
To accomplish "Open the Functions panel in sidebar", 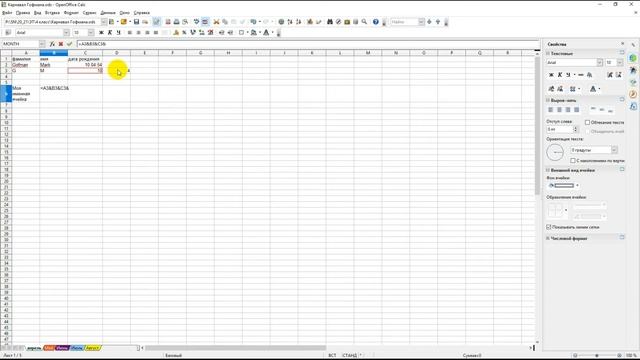I will click(633, 107).
